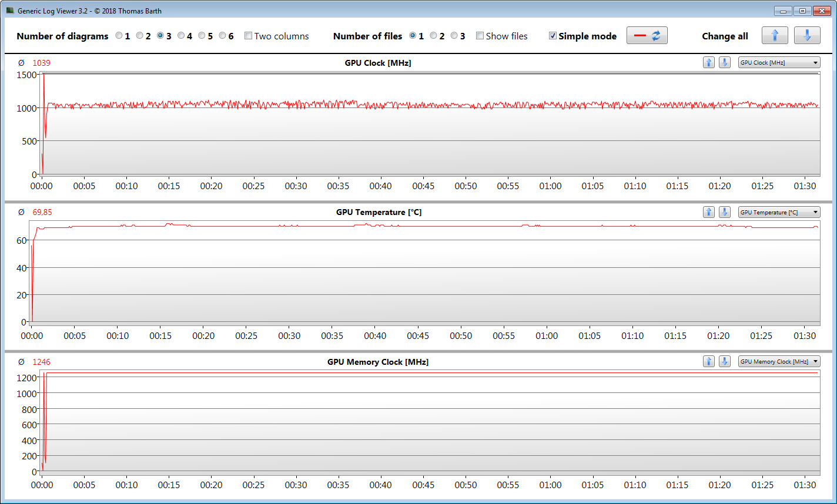Open the GPU Clock [MHz] dropdown
Screen dimensions: 837x504
(x=779, y=62)
